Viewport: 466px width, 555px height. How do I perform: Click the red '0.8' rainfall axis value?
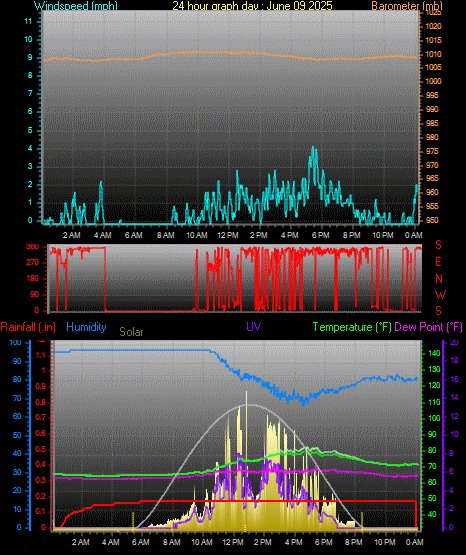pos(41,402)
